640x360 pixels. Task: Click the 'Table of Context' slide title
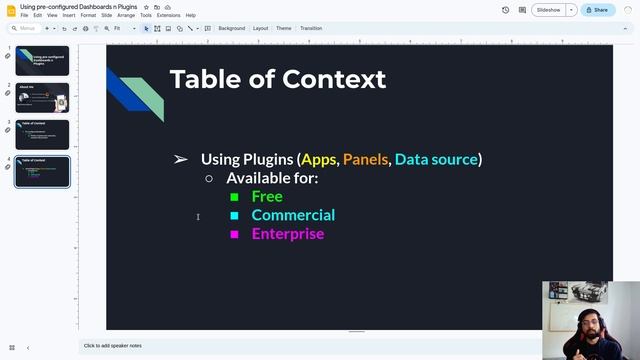pos(278,79)
